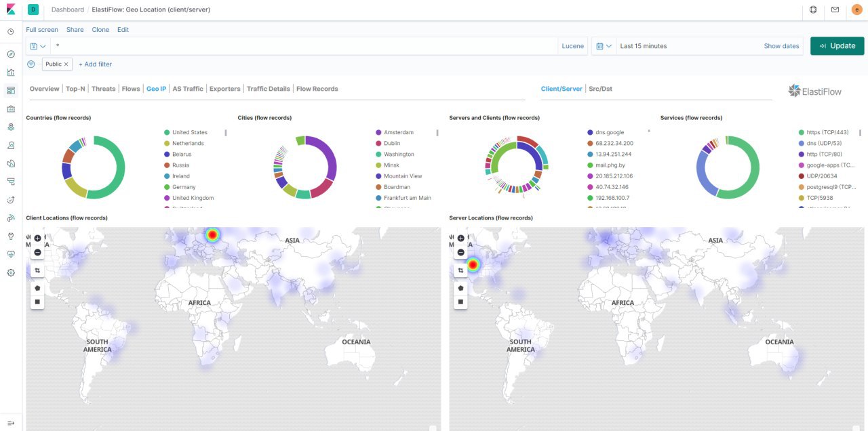Zoom out on the Client Locations map

click(x=37, y=252)
